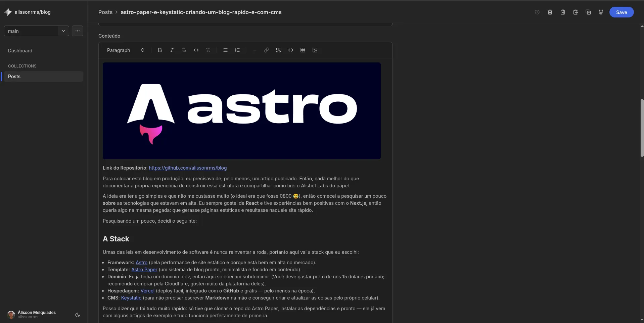
Task: Toggle italic formatting in the editor toolbar
Action: click(172, 50)
